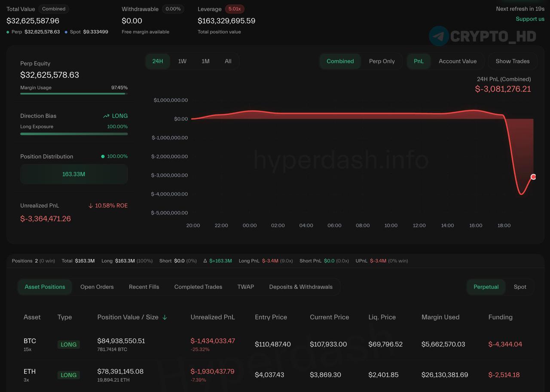Toggle chart to Account Value mode
The image size is (550, 392).
tap(457, 61)
